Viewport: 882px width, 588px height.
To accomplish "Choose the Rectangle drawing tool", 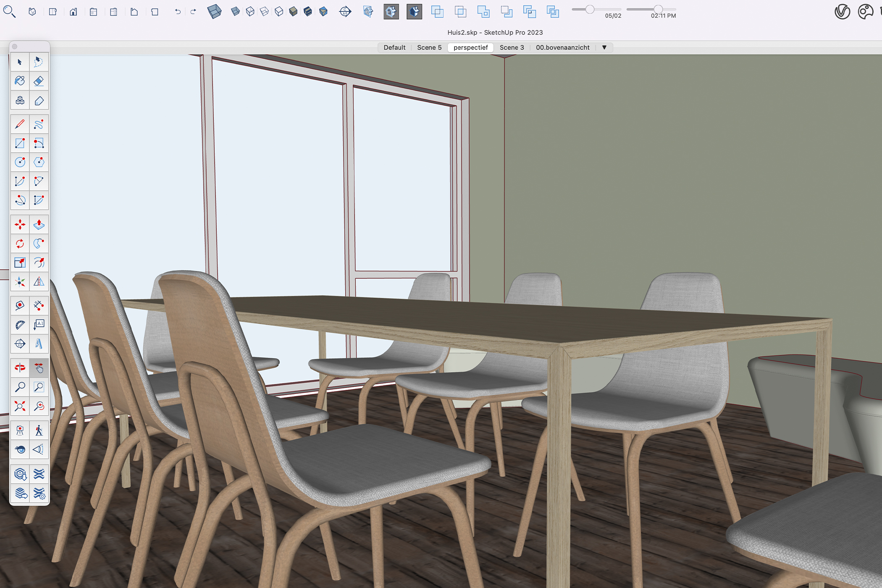I will pyautogui.click(x=20, y=143).
